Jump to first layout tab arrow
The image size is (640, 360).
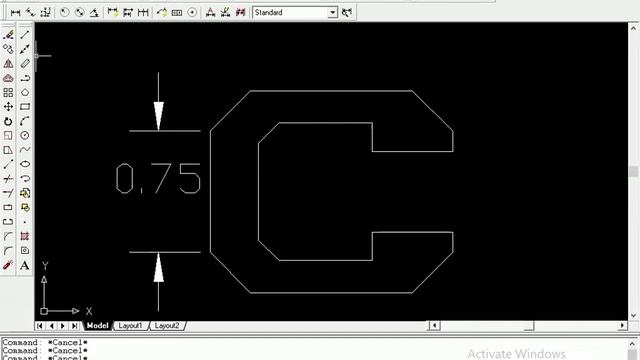(x=40, y=326)
